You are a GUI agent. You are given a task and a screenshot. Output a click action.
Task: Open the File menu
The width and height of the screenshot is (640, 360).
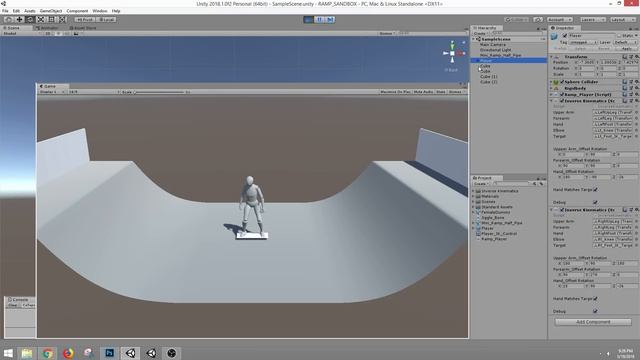pos(5,11)
